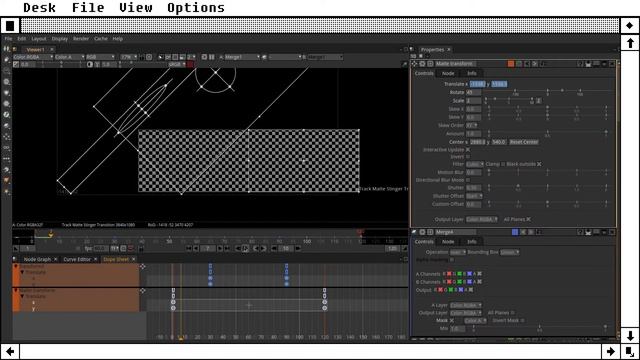Screen dimensions: 640x360
Task: Toggle the Invert checkbox in Matte transform
Action: coord(468,157)
